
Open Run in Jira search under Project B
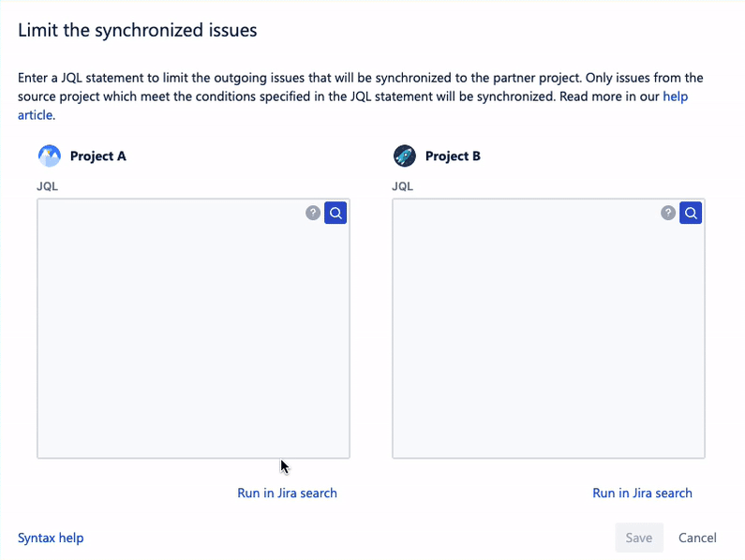click(642, 493)
